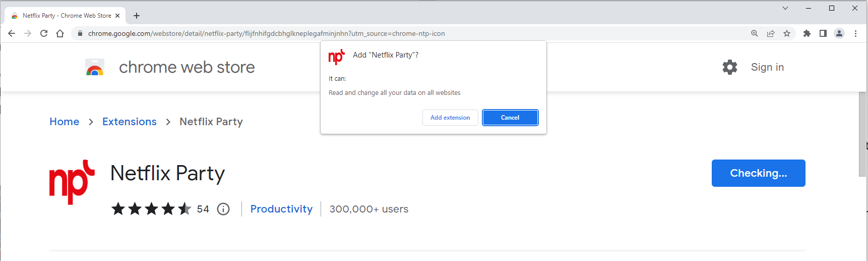Go to the browser home page
The image size is (868, 261).
click(x=60, y=33)
